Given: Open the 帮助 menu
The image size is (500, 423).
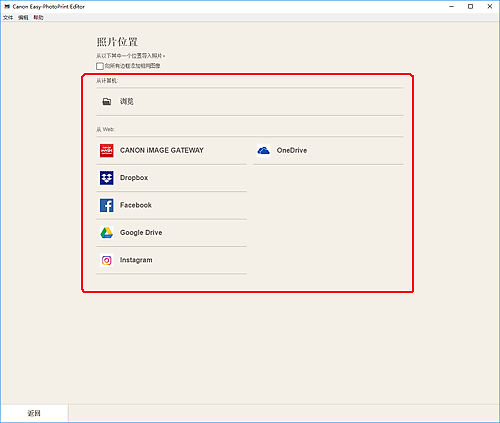Looking at the screenshot, I should (x=38, y=18).
